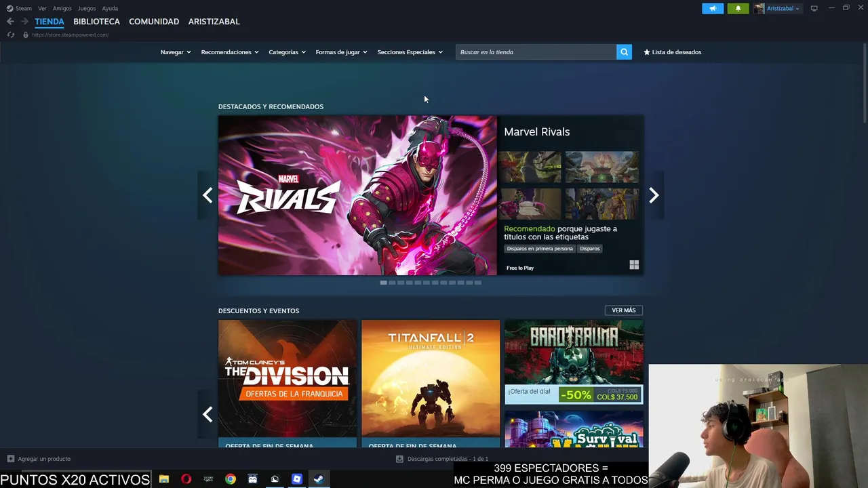Click the forward navigation arrow

24,22
